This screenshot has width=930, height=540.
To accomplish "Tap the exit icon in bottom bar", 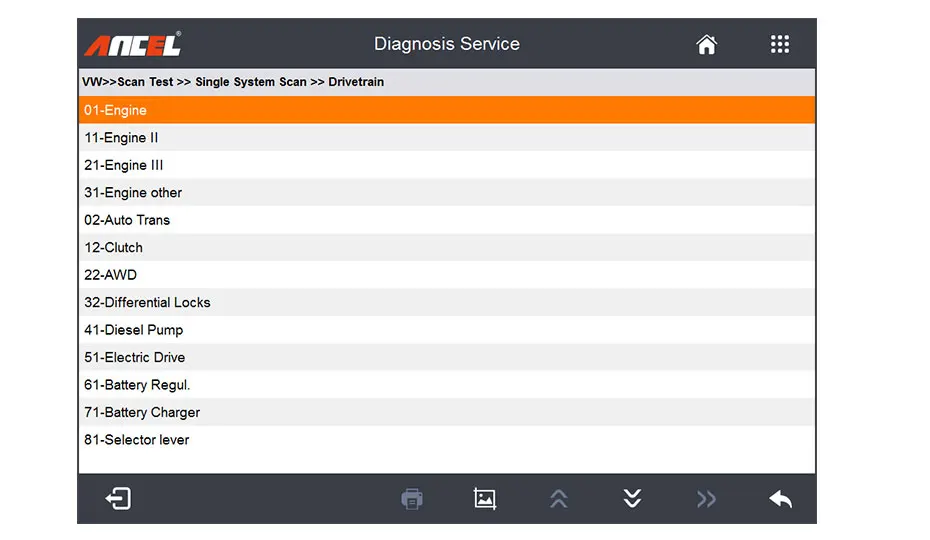I will point(119,498).
